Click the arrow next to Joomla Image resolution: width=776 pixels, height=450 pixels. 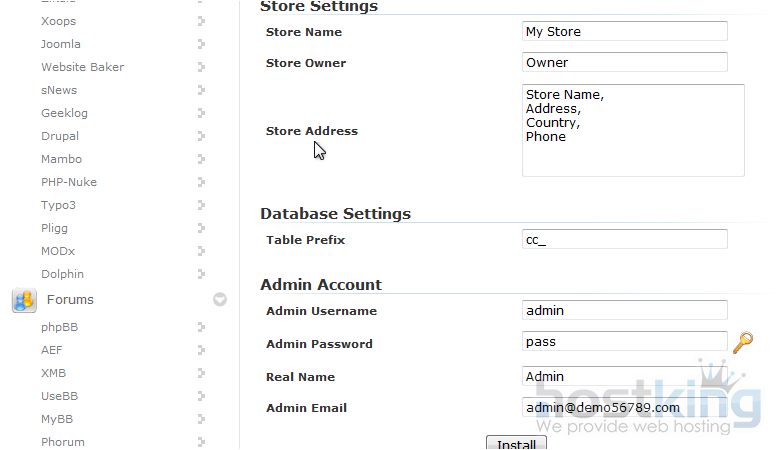[202, 44]
